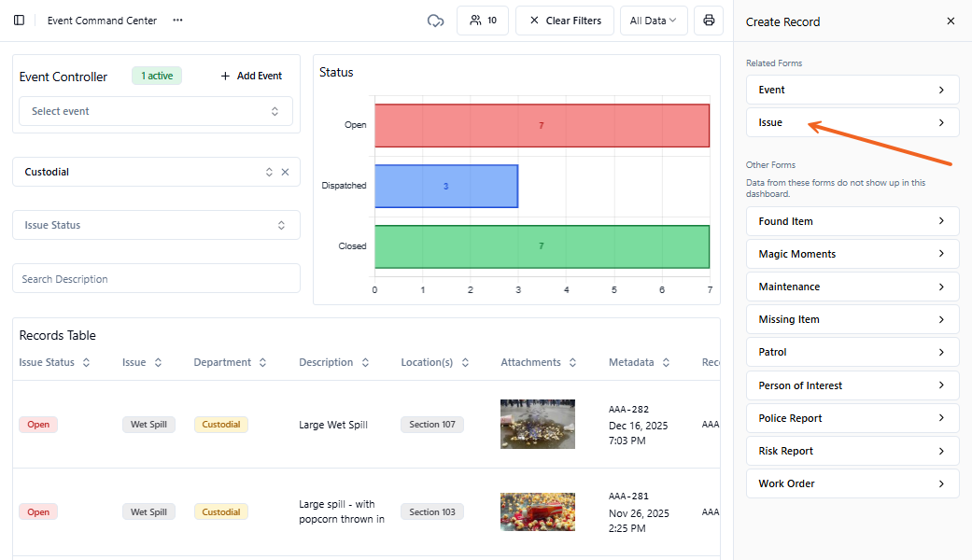The width and height of the screenshot is (972, 560).
Task: Open the All Data dropdown
Action: point(653,21)
